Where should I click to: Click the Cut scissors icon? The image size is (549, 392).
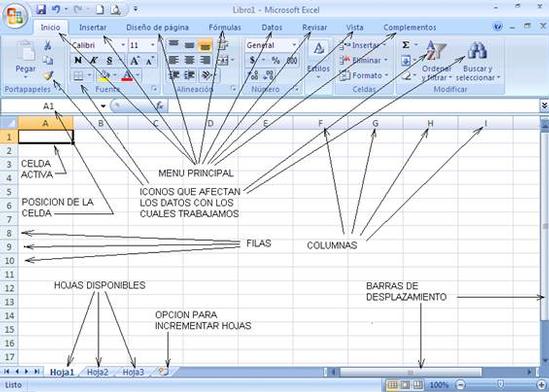point(48,45)
